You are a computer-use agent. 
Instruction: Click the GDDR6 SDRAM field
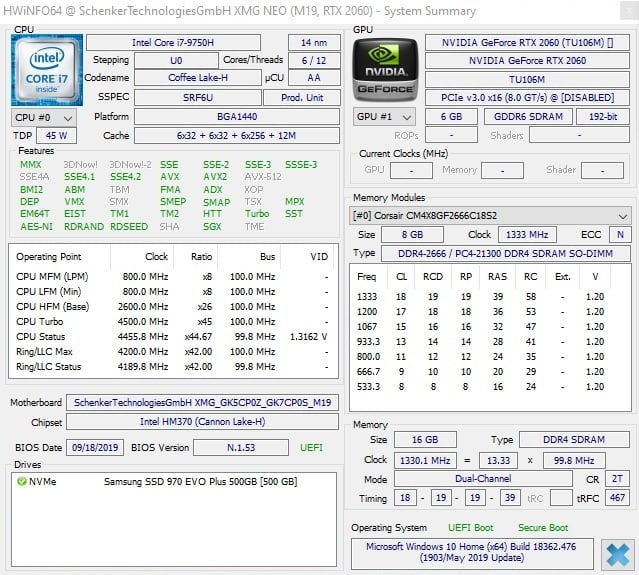tap(528, 117)
